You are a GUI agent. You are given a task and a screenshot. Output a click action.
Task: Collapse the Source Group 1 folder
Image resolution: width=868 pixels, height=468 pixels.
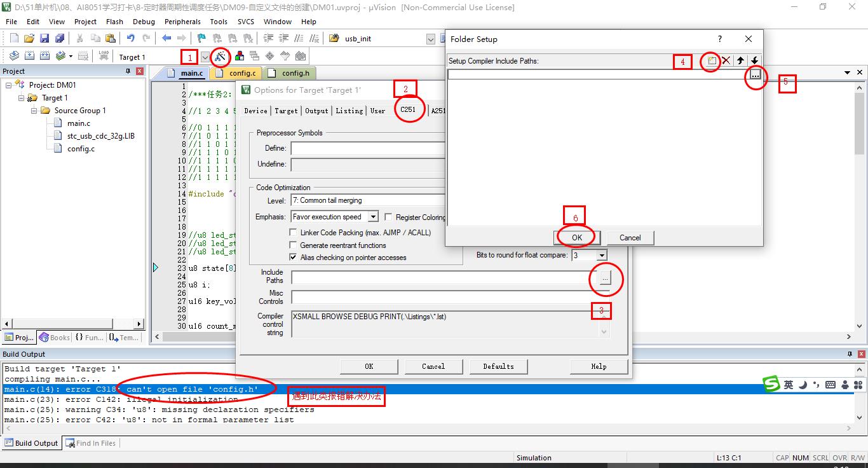pos(34,111)
